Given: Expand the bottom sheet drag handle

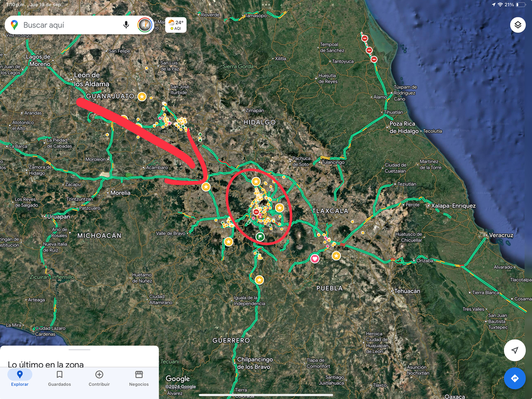Looking at the screenshot, I should [79, 350].
